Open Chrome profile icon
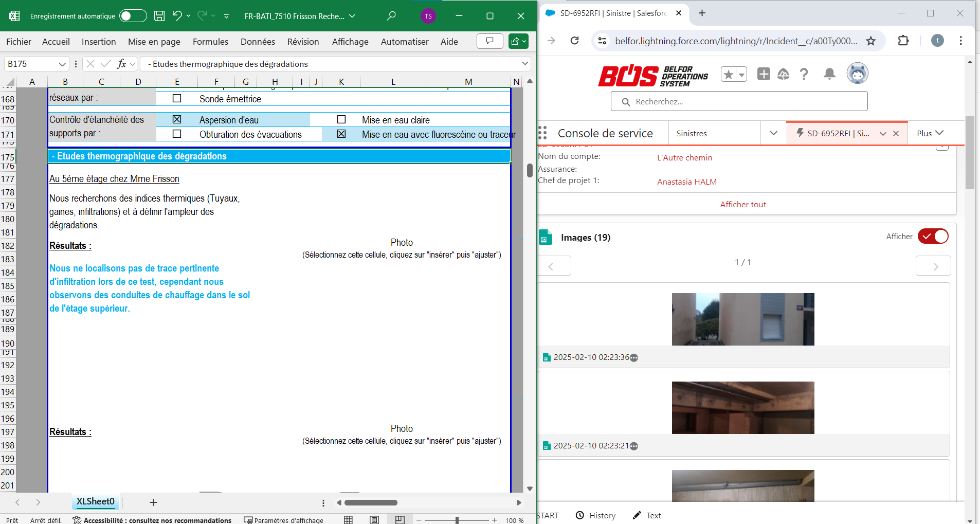 (937, 41)
